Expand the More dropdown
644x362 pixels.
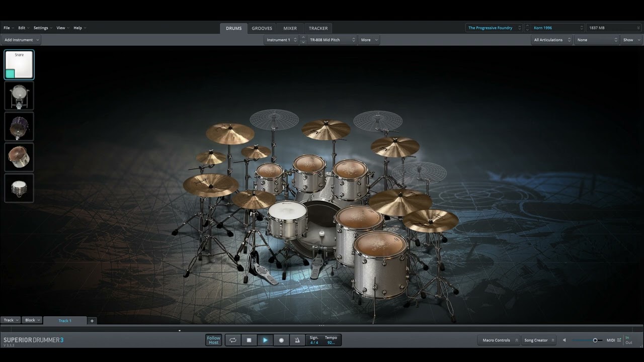(369, 40)
